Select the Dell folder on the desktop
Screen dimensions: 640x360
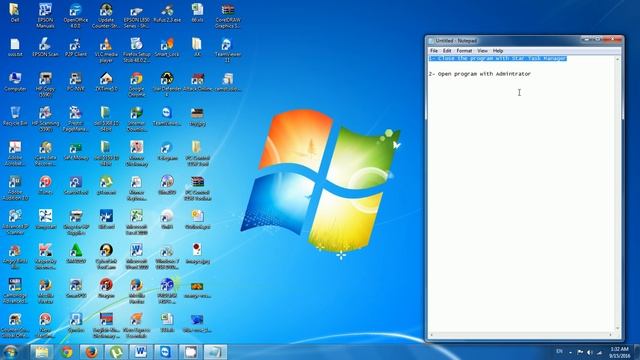[15, 12]
